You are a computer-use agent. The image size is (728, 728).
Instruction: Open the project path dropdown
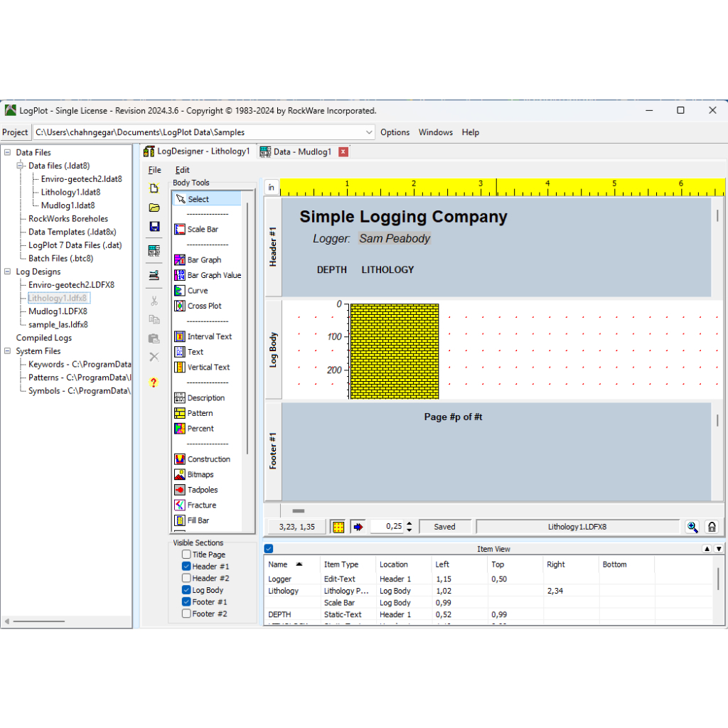[369, 132]
